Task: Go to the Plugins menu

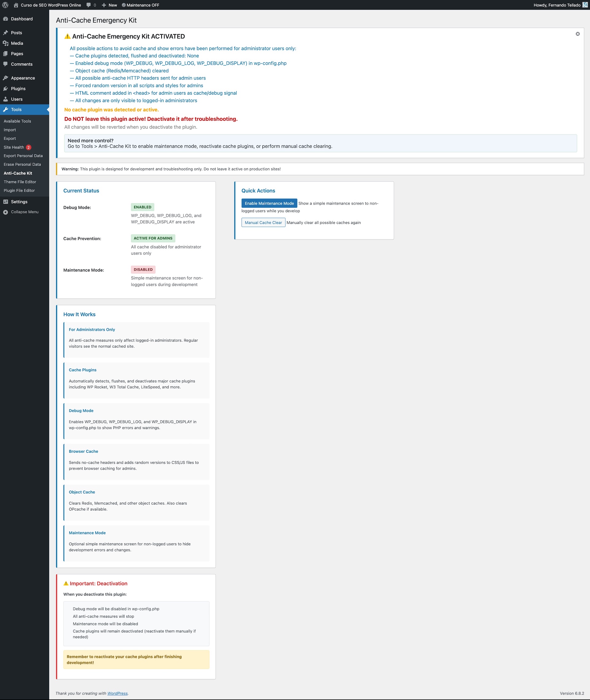Action: tap(18, 88)
